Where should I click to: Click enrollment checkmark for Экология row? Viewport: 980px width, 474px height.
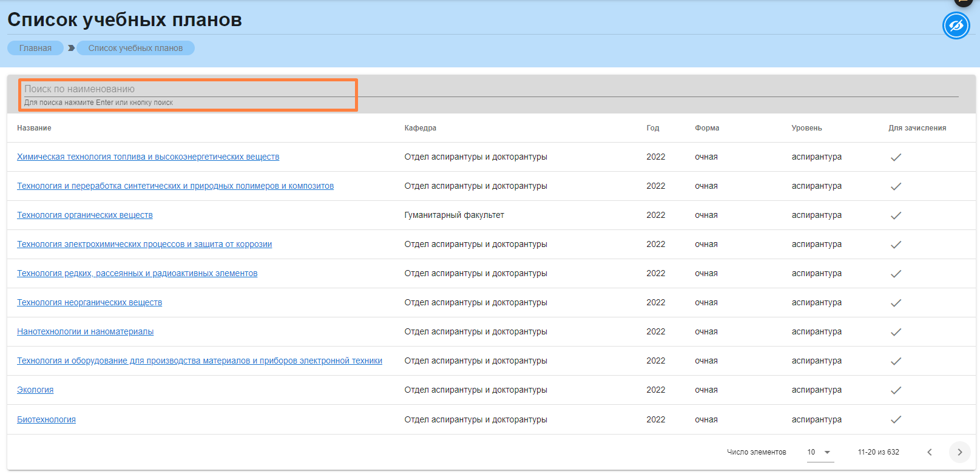tap(896, 390)
